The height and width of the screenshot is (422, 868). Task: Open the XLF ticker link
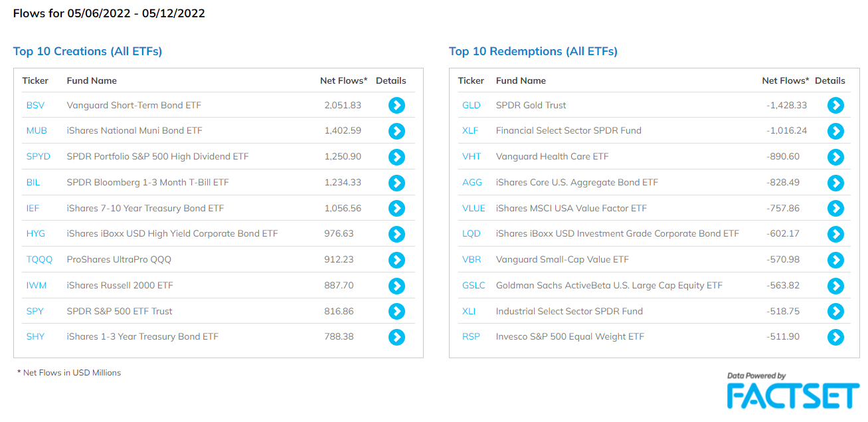(470, 131)
